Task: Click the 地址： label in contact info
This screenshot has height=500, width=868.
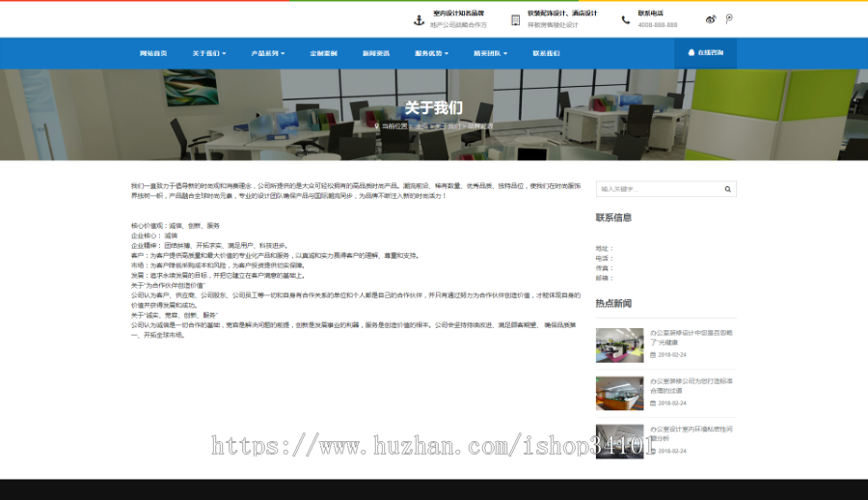Action: tap(605, 248)
